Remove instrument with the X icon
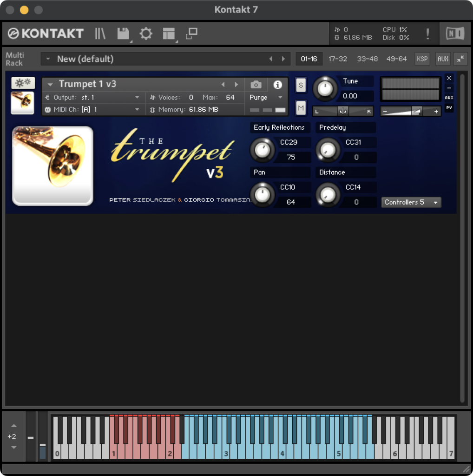This screenshot has height=476, width=473. pos(449,78)
